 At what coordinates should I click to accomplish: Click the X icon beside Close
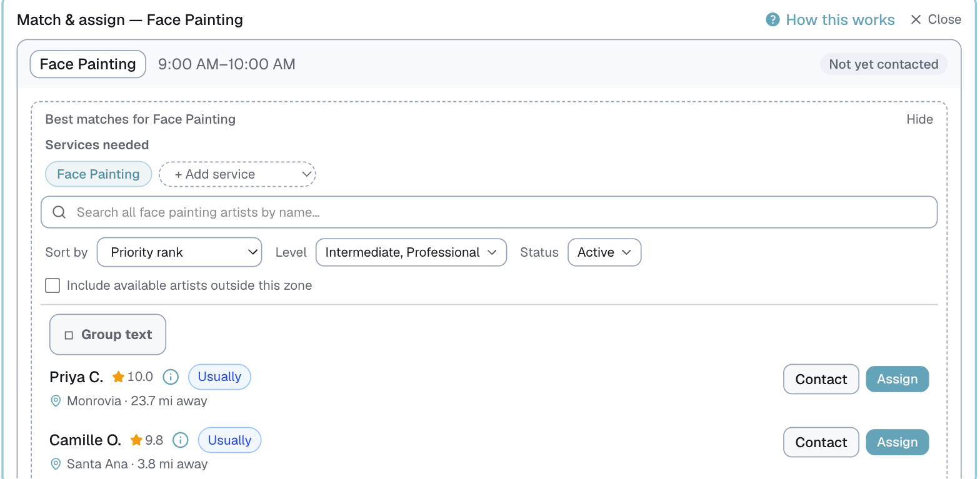click(916, 20)
